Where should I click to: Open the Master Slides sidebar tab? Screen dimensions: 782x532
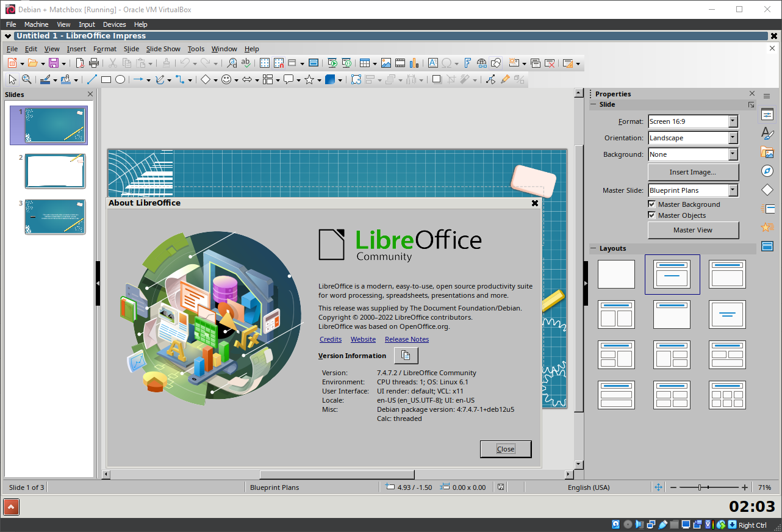click(767, 246)
